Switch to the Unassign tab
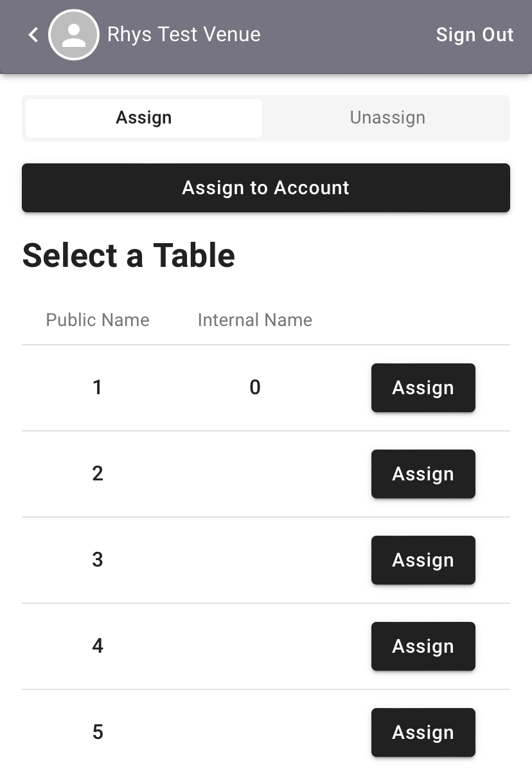 pos(387,118)
